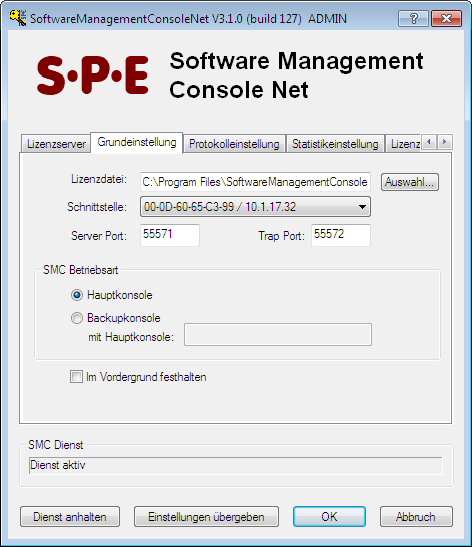Click the key icon in title bar
The image size is (472, 547).
(18, 18)
